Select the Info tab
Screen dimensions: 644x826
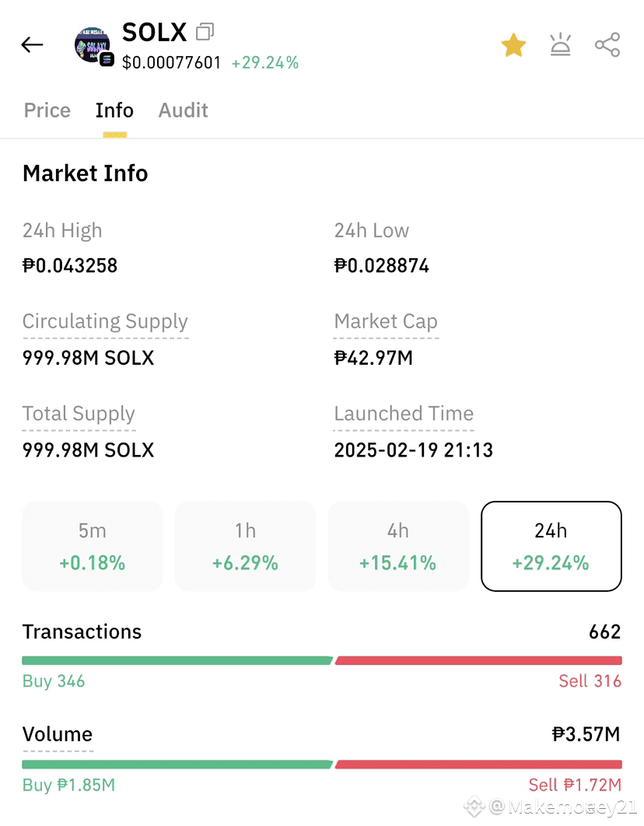click(114, 110)
